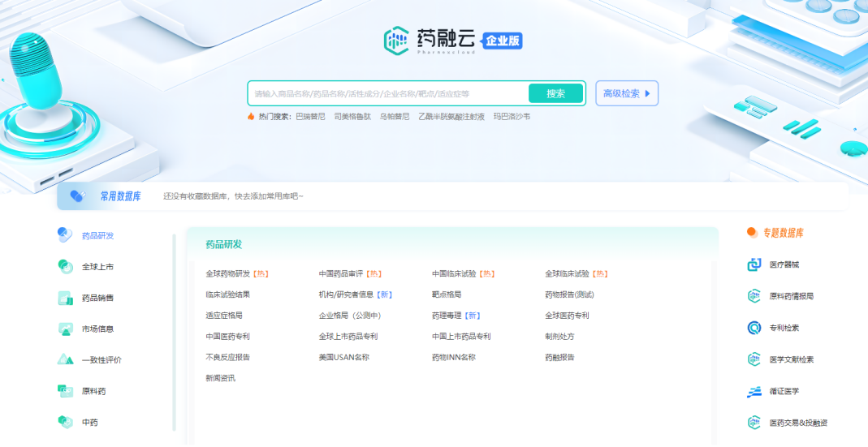Click the 原料药 sidebar icon
Viewport: 868px width, 447px height.
point(65,391)
